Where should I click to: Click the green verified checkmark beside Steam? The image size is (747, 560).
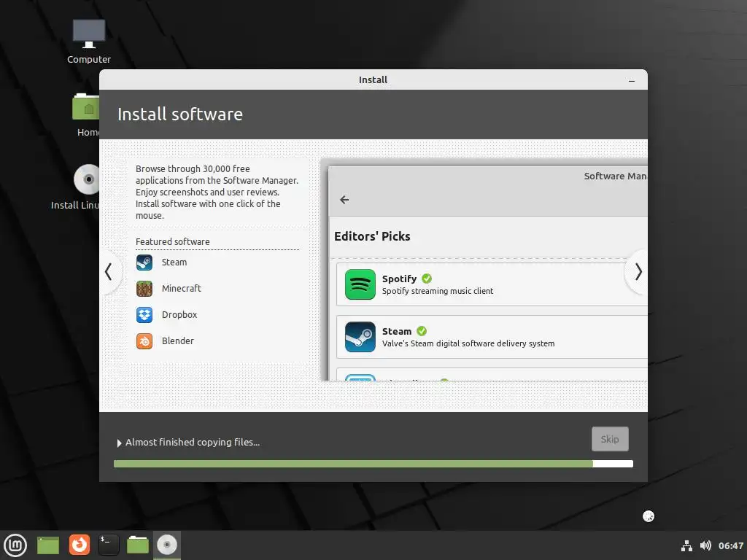[422, 331]
